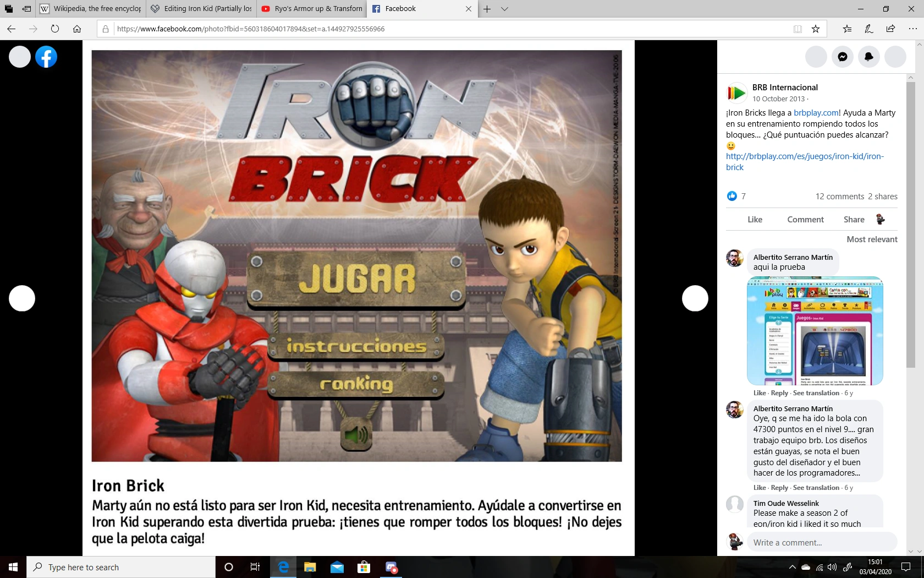Like the 'aqui la prueba' comment
Viewport: 924px width, 578px height.
760,393
